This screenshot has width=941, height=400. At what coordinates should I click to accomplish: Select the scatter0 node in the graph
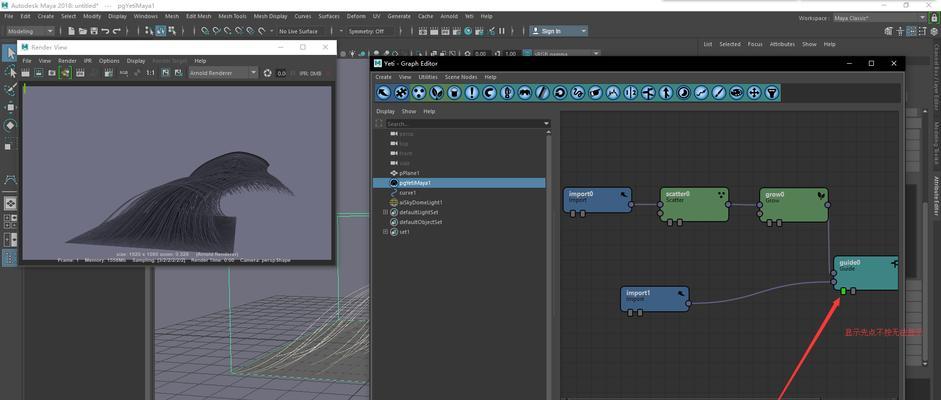coord(694,204)
